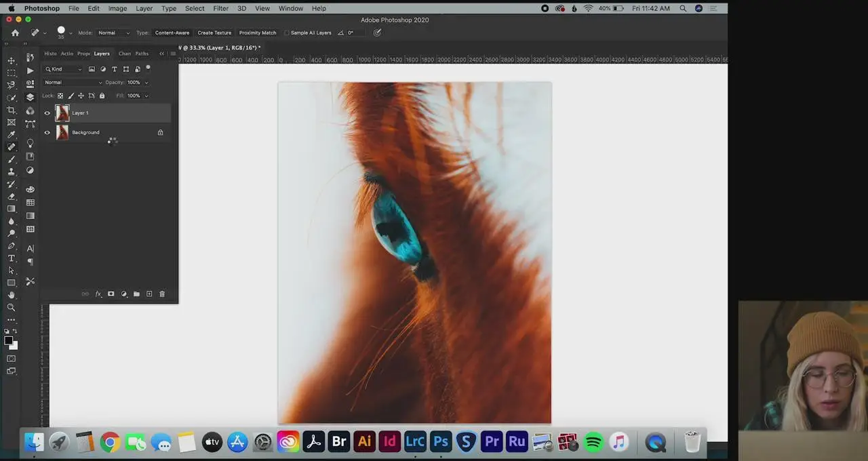Click the foreground color swatch
868x461 pixels.
8,340
